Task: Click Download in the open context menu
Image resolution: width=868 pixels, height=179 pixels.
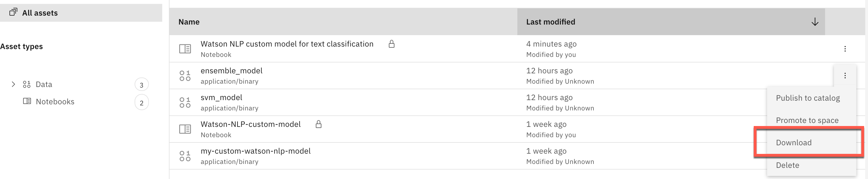Action: click(794, 142)
